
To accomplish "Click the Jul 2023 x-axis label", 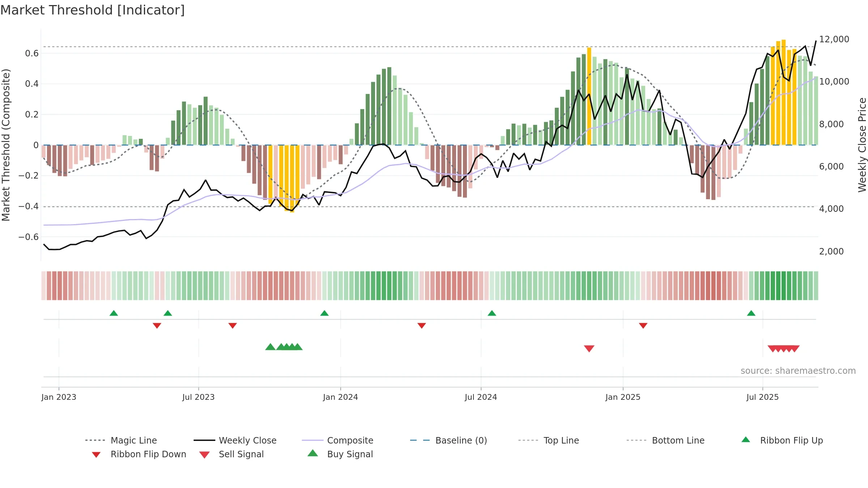I will point(199,397).
